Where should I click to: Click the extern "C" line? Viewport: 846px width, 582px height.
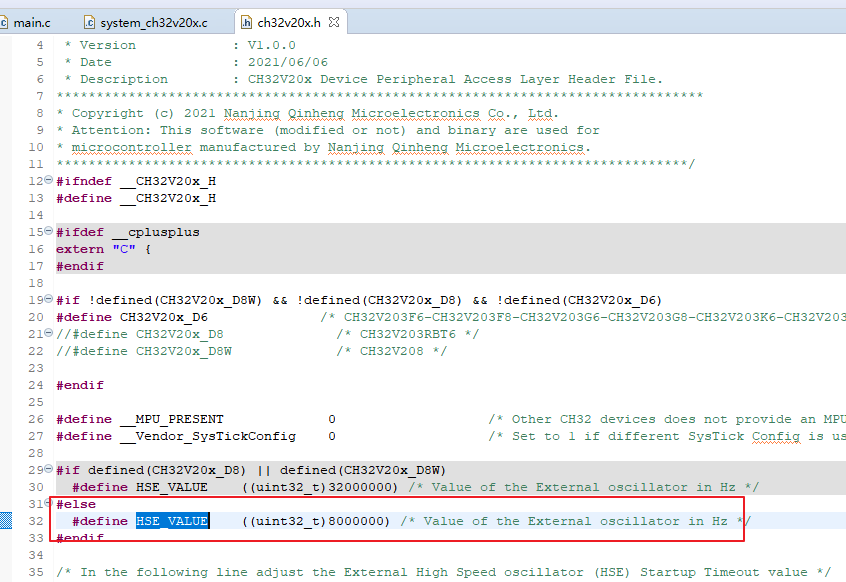pyautogui.click(x=104, y=249)
